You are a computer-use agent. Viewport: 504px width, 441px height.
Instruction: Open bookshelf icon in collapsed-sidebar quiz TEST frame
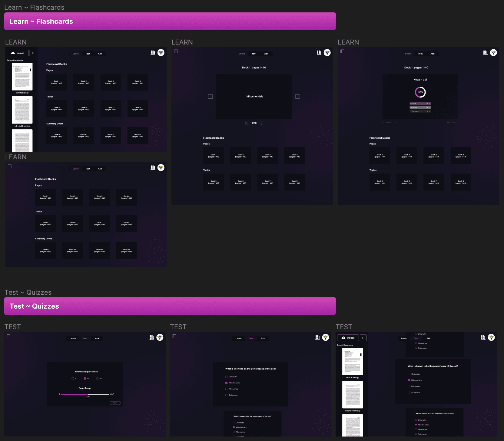(317, 337)
